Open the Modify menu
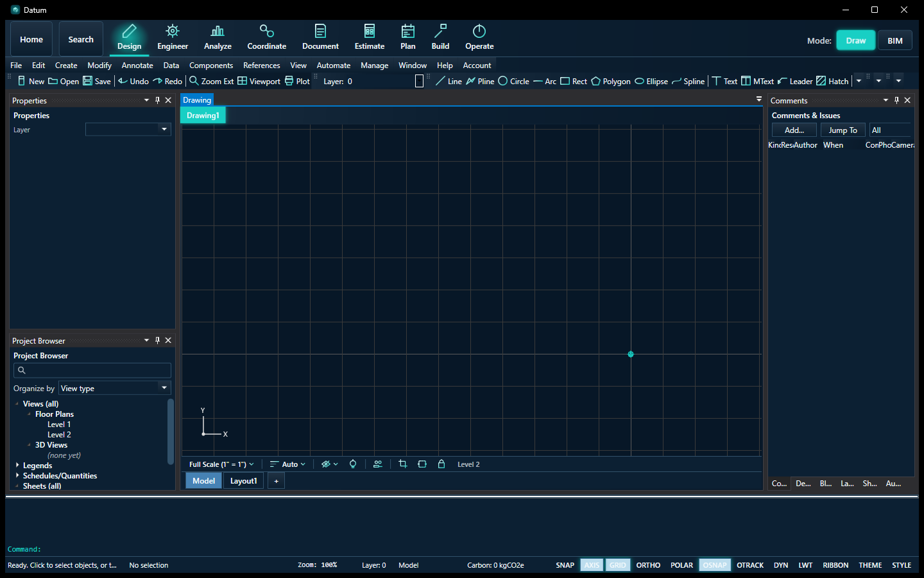924x578 pixels. (99, 66)
